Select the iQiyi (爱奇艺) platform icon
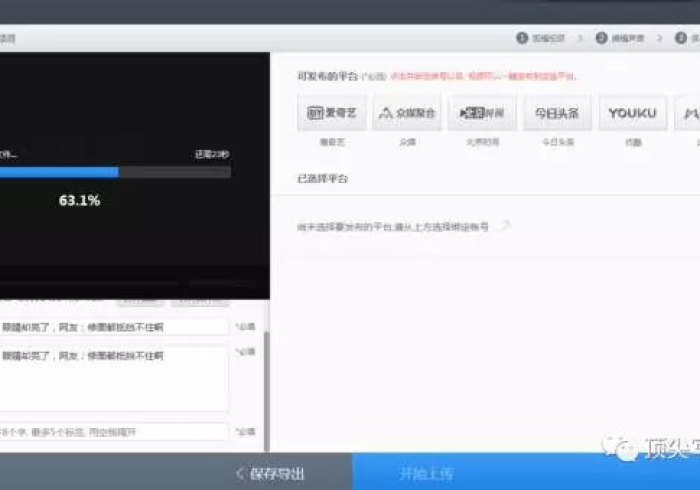 [331, 113]
